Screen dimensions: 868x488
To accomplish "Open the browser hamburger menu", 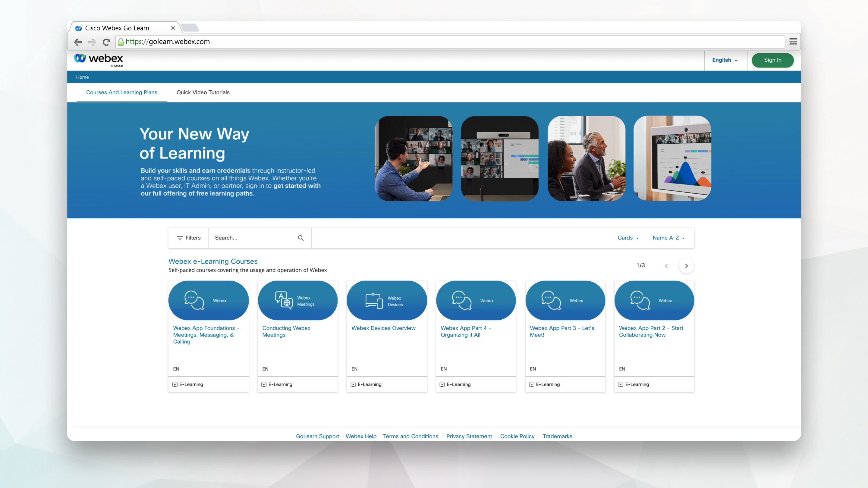I will [793, 42].
